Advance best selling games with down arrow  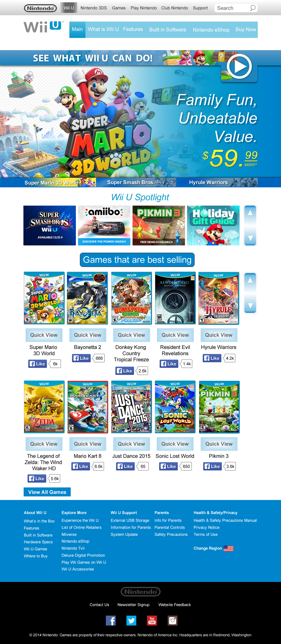pos(250,306)
